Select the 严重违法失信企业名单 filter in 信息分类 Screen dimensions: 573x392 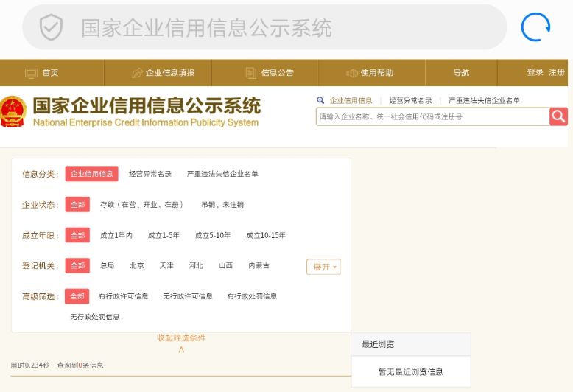point(222,174)
